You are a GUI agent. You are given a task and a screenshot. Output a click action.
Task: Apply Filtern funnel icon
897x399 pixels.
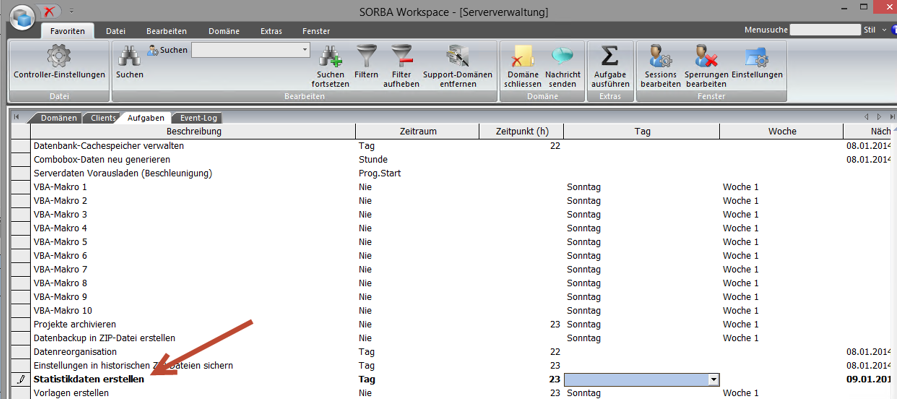click(x=366, y=56)
